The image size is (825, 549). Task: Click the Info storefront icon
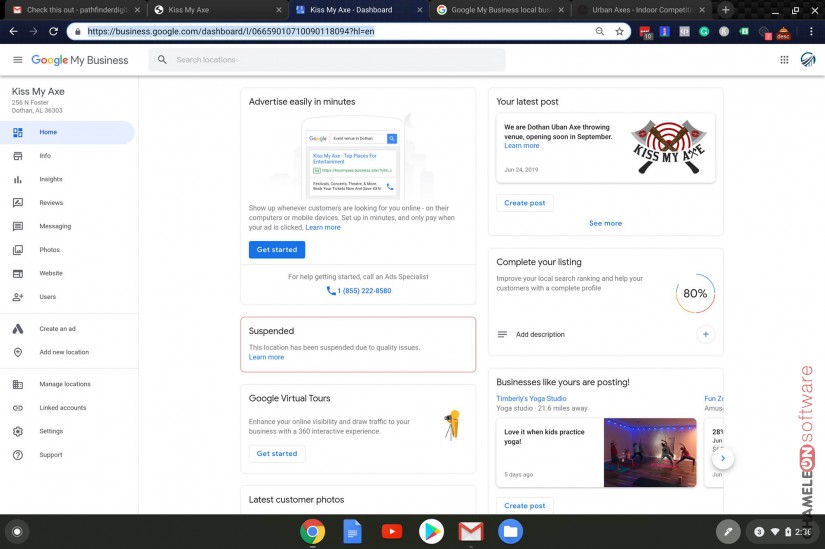[18, 156]
